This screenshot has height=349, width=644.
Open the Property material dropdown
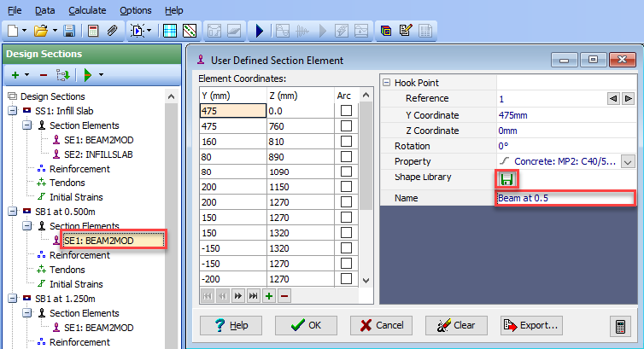(628, 161)
